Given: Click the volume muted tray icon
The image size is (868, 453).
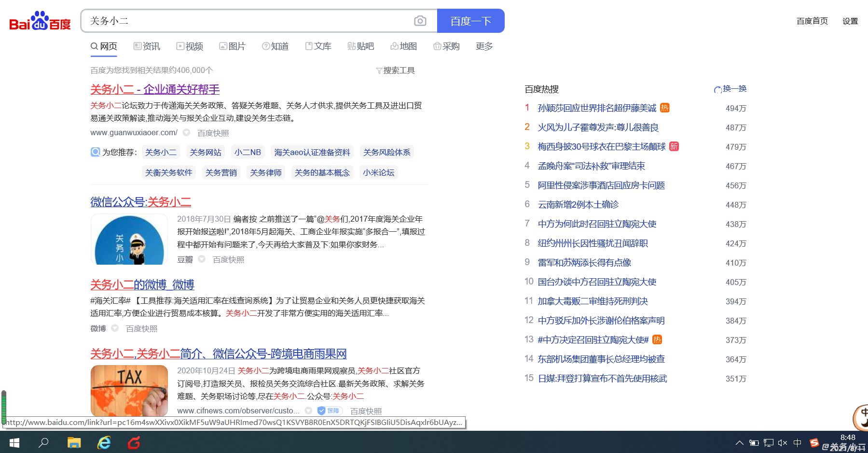Looking at the screenshot, I should click(783, 443).
